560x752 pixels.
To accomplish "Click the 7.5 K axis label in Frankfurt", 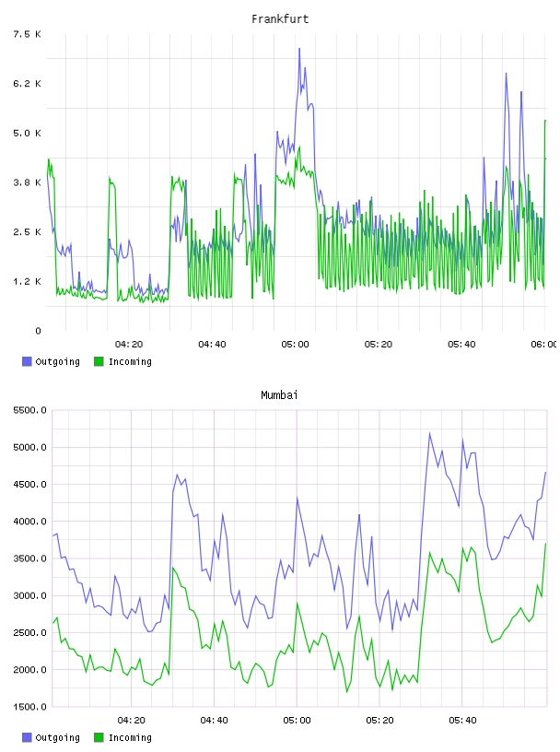I will (x=27, y=34).
